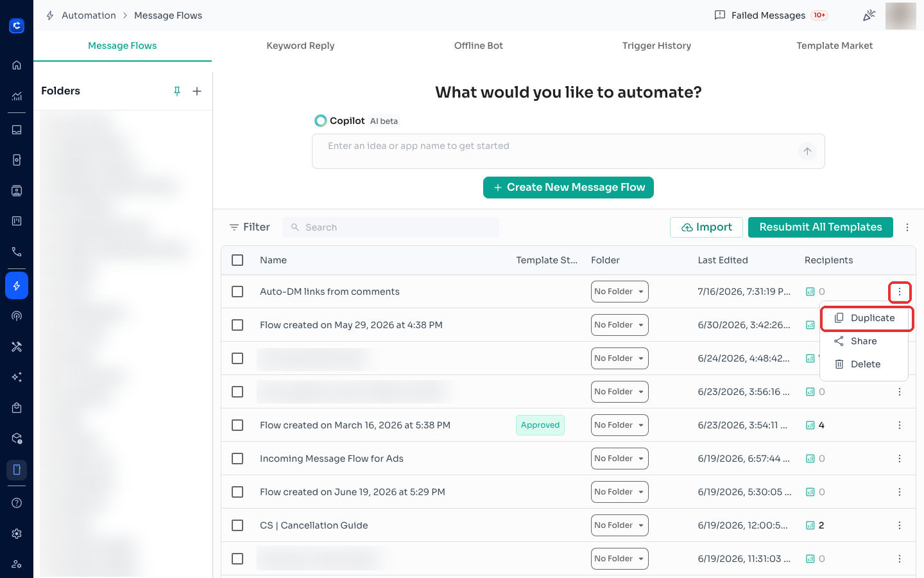Open help question mark sidebar icon
Viewport: 924px width, 578px height.
coord(17,503)
